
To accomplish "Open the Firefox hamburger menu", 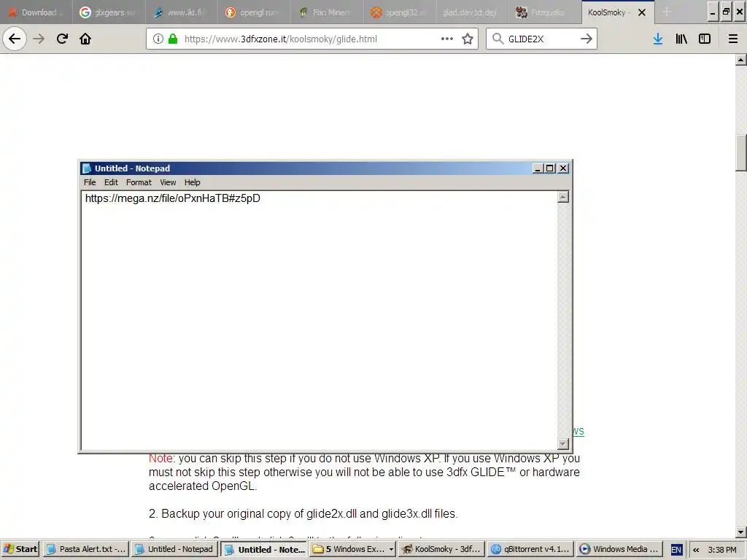I will coord(733,39).
